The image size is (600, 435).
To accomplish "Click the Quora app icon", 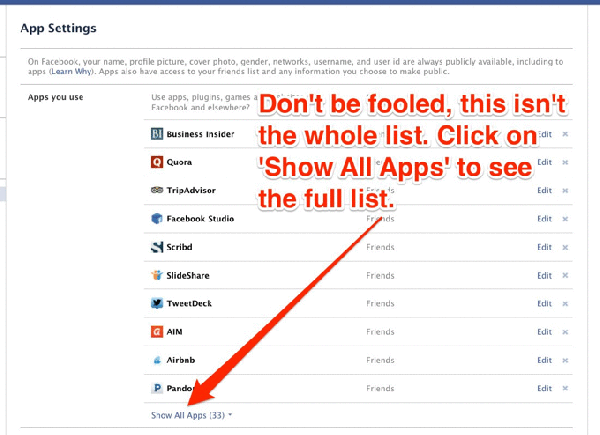I will [157, 162].
